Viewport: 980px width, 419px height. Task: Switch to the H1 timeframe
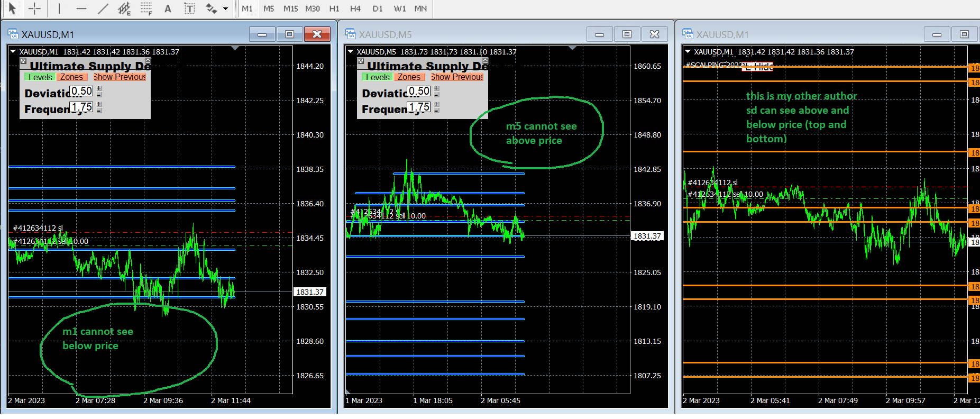(x=334, y=8)
